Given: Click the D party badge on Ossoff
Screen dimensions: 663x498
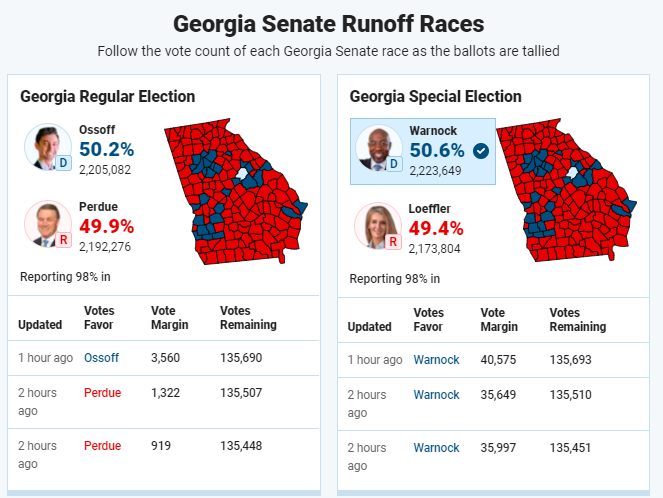Looking at the screenshot, I should click(x=63, y=163).
